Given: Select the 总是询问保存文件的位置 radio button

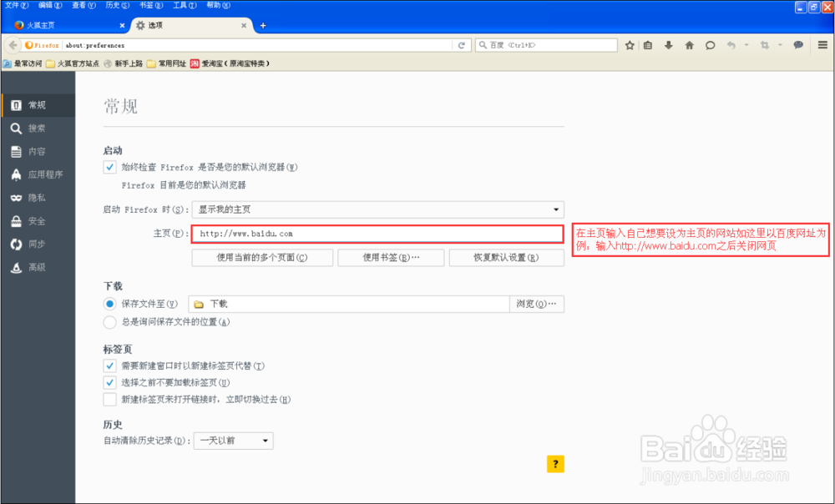Looking at the screenshot, I should 109,321.
